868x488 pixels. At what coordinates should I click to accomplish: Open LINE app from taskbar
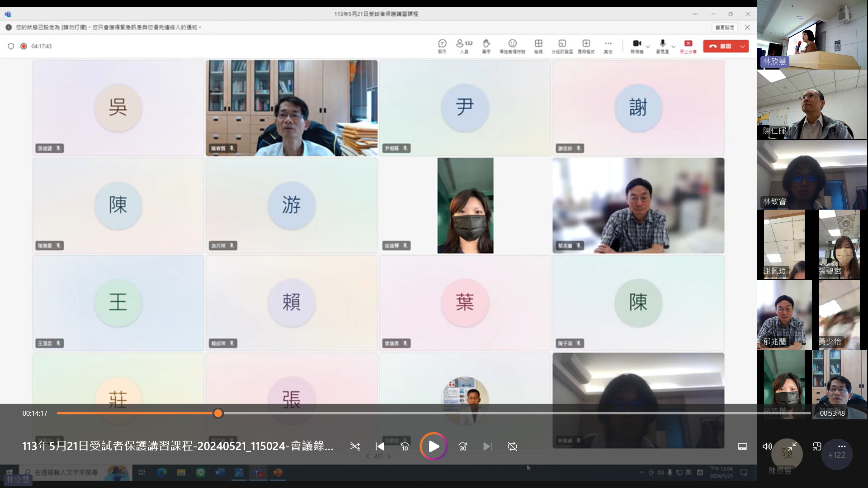(201, 472)
